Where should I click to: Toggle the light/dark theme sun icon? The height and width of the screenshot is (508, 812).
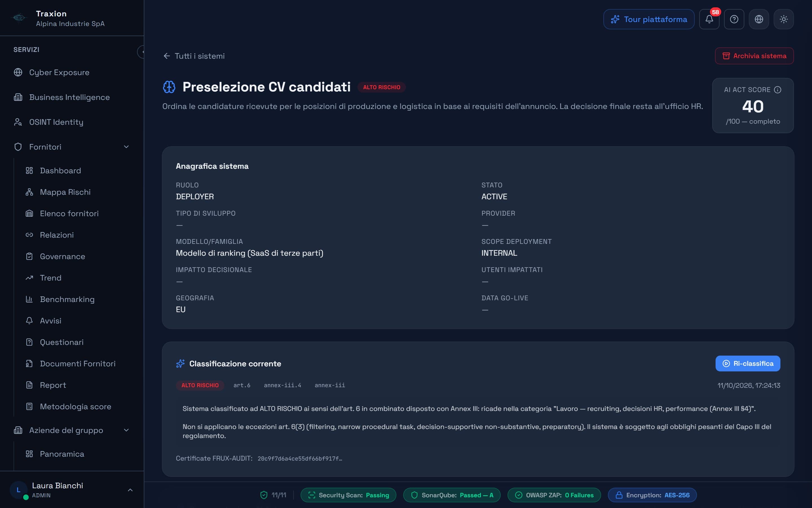click(784, 19)
